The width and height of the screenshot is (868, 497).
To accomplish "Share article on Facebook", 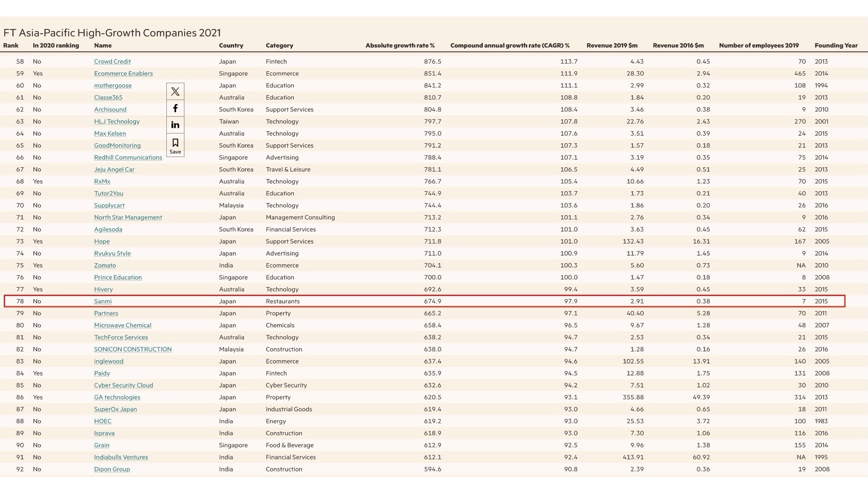I will 175,108.
